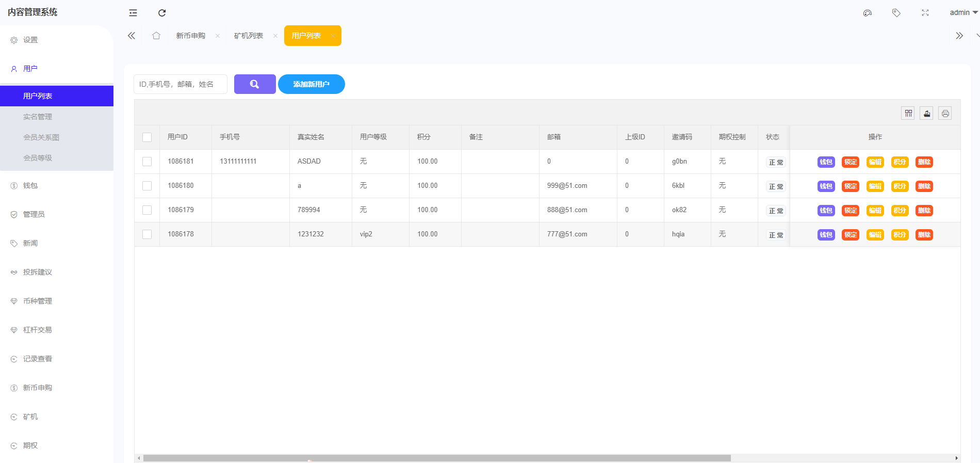Toggle the select-all header checkbox

[147, 137]
